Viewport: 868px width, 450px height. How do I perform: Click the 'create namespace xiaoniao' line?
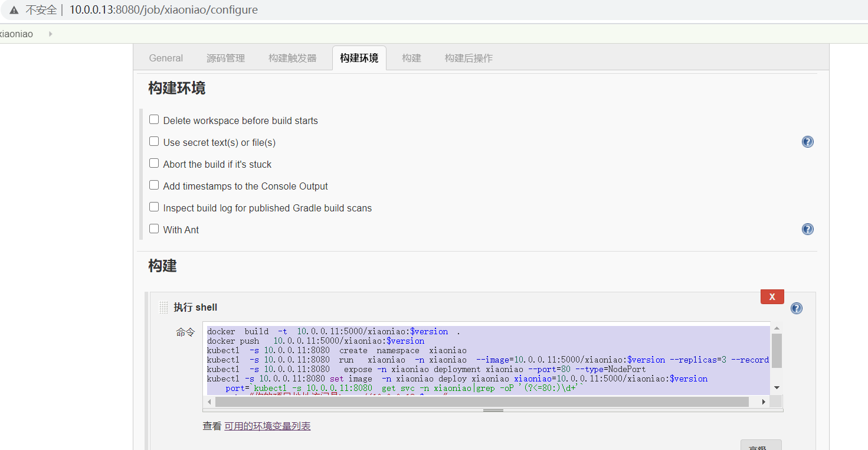[x=337, y=350]
